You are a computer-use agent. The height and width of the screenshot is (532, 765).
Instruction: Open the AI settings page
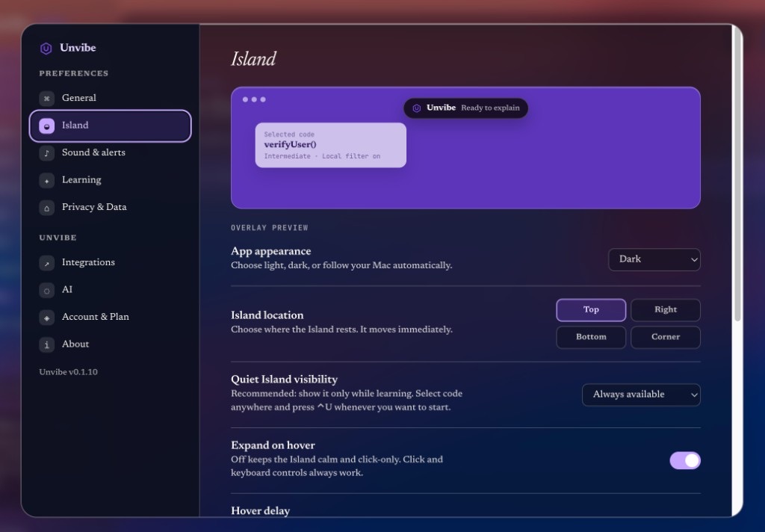click(111, 290)
